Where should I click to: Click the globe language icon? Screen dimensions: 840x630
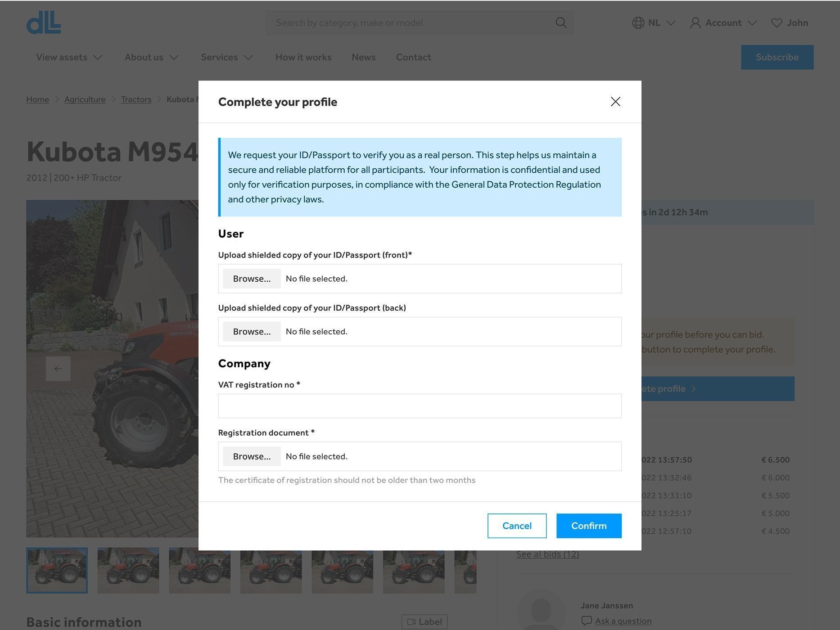638,23
